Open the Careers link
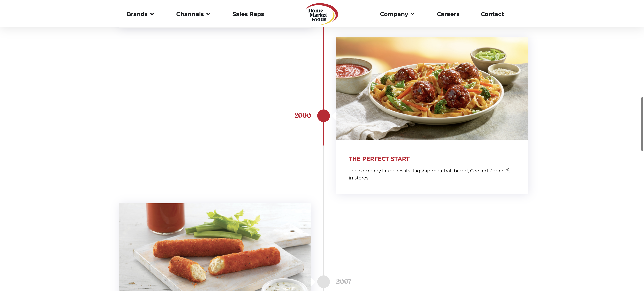The width and height of the screenshot is (644, 291). (x=448, y=14)
